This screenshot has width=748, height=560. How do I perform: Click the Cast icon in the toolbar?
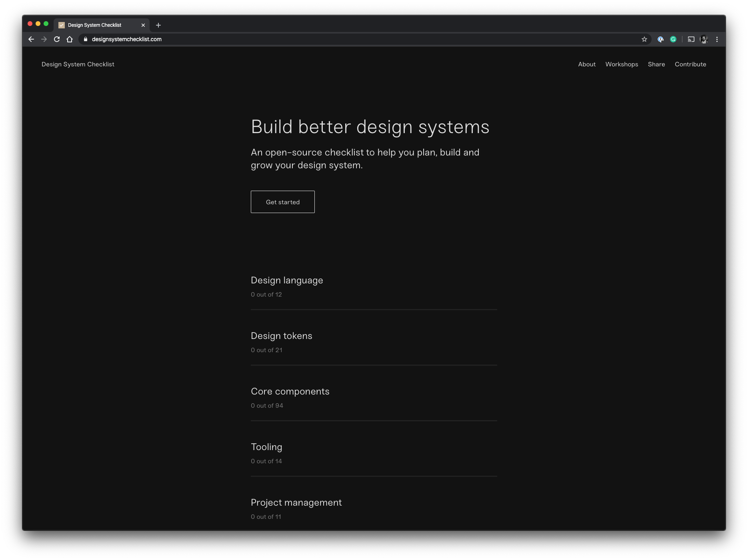[691, 39]
